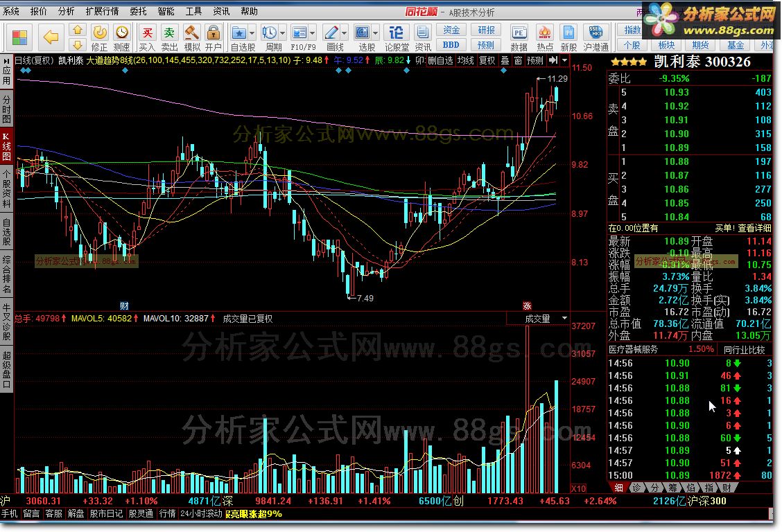
Task: Collapse sidebar with the top-left arrow toggle
Action: click(x=6, y=60)
